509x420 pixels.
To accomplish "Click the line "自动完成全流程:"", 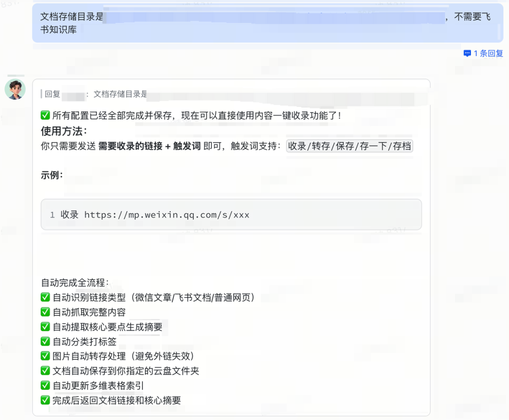I will 74,283.
